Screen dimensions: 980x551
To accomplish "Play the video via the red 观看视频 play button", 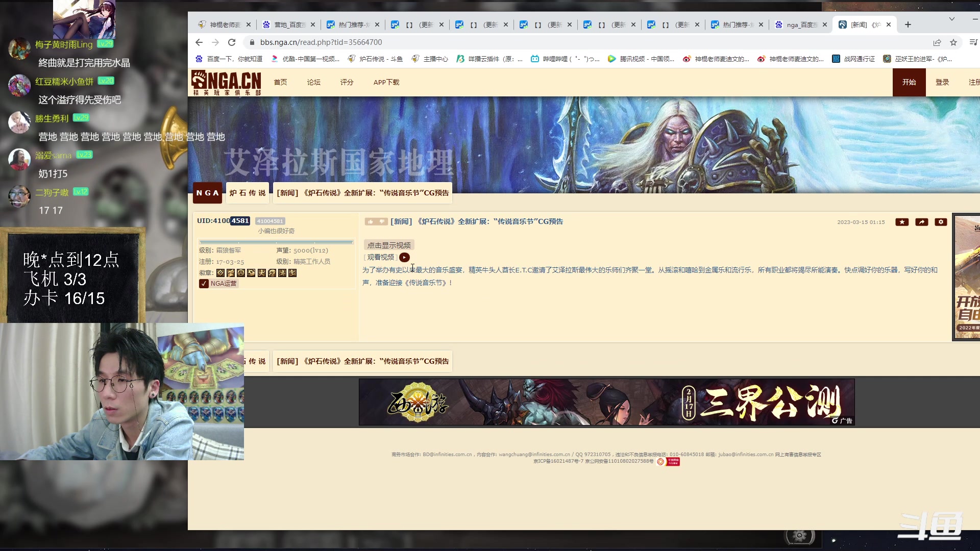I will point(405,257).
